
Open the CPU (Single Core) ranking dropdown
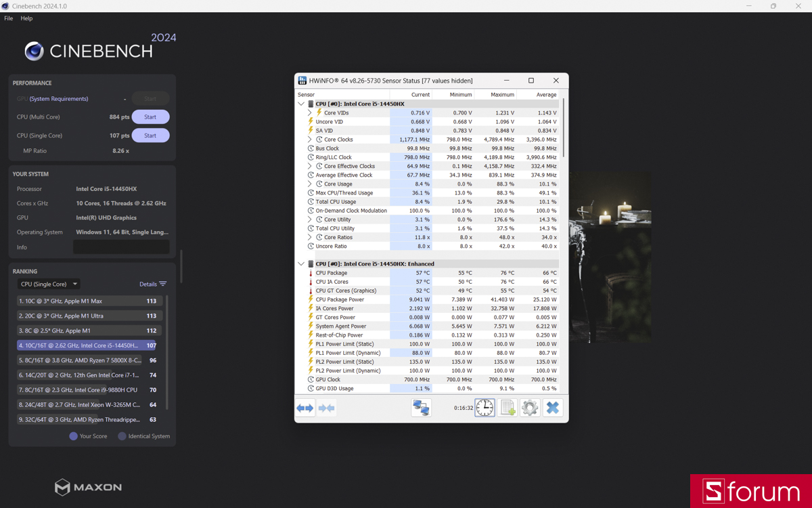pos(49,284)
